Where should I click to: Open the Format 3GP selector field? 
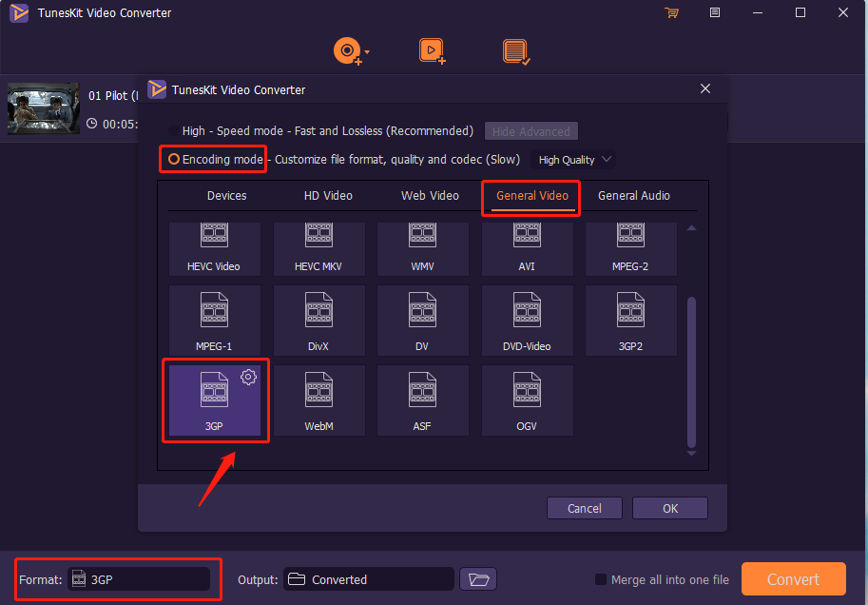(x=139, y=579)
